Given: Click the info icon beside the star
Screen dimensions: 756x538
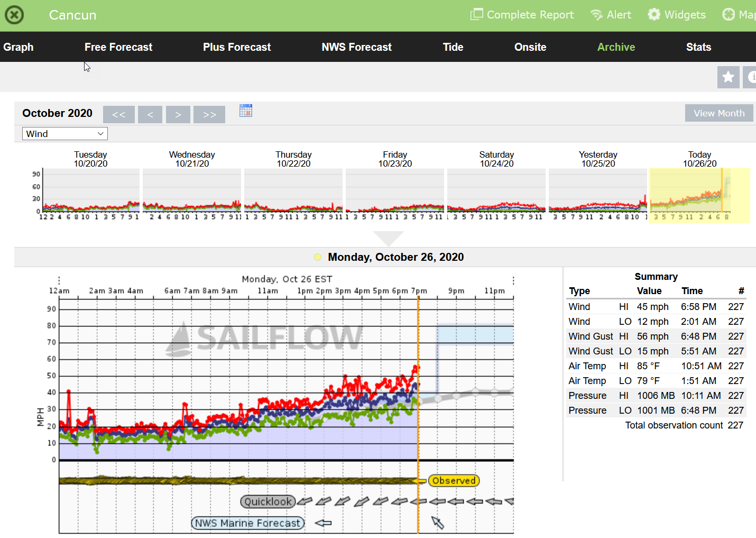Looking at the screenshot, I should point(750,77).
